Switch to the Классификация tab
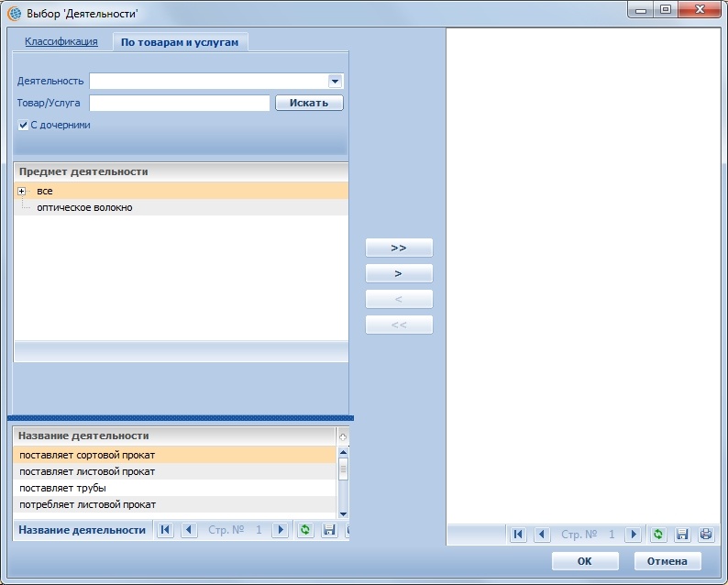 tap(61, 41)
